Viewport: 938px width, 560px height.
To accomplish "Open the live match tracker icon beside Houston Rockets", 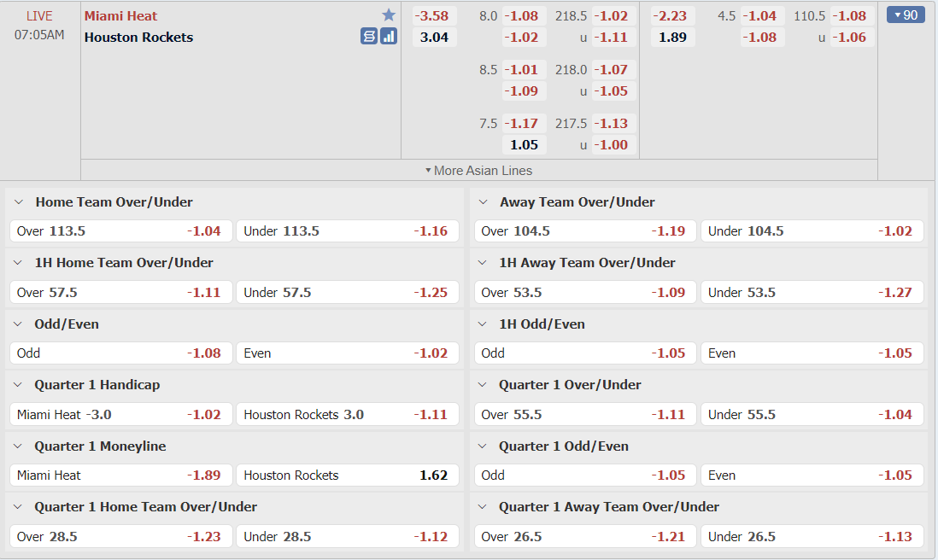I will (369, 37).
